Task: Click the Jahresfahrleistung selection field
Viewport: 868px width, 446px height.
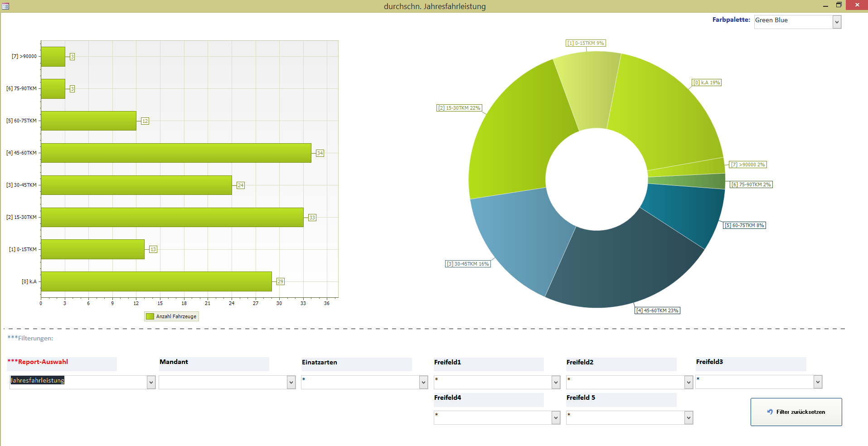Action: pyautogui.click(x=78, y=382)
